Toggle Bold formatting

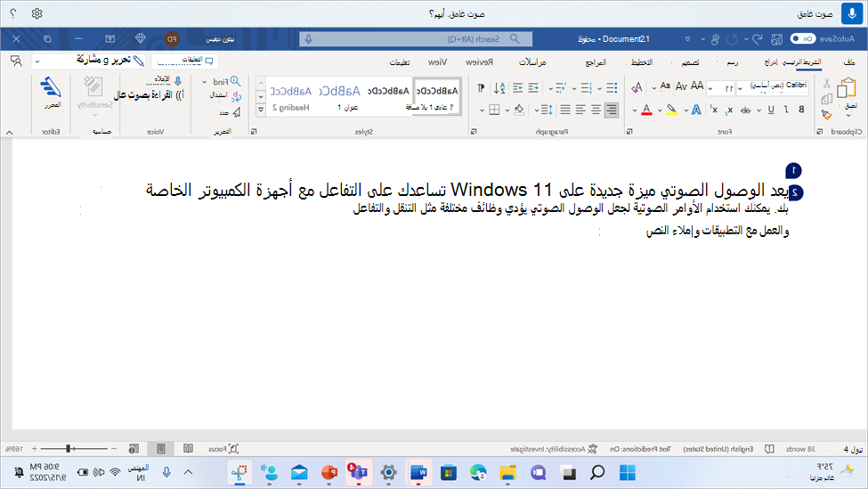click(801, 110)
